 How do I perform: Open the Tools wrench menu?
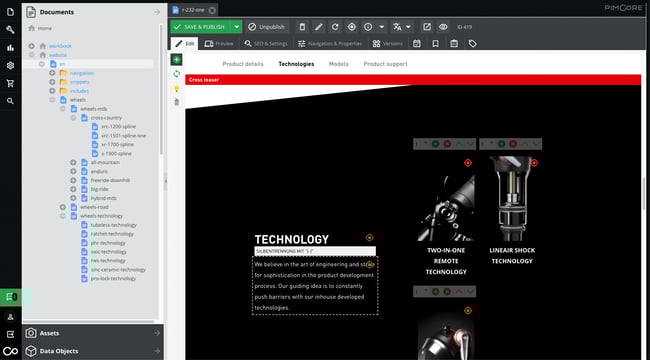click(10, 30)
